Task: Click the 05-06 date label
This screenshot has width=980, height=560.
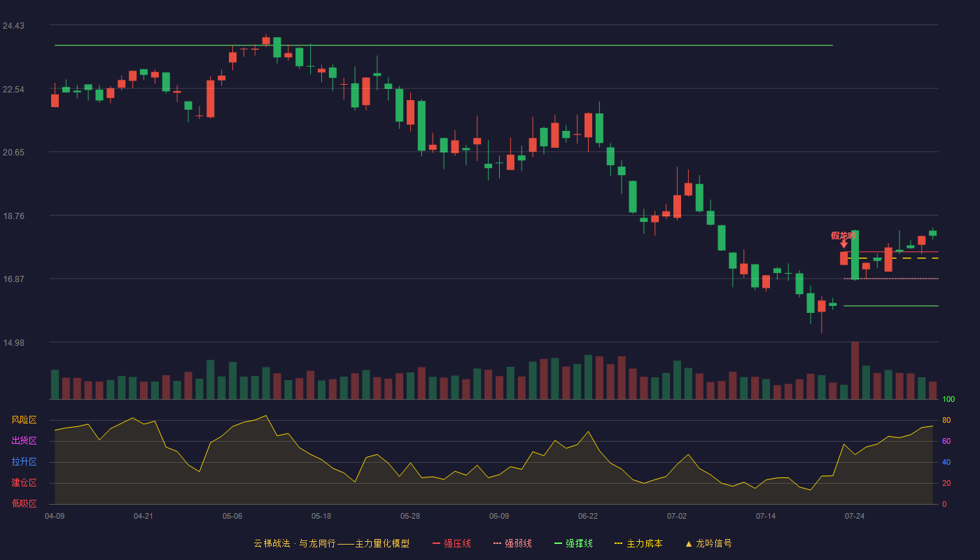Action: (x=232, y=516)
